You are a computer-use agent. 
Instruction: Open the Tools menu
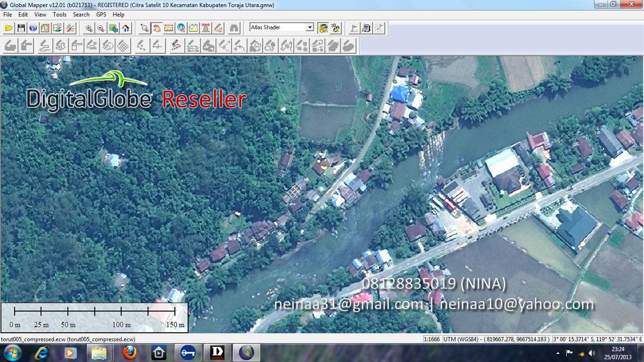coord(59,15)
